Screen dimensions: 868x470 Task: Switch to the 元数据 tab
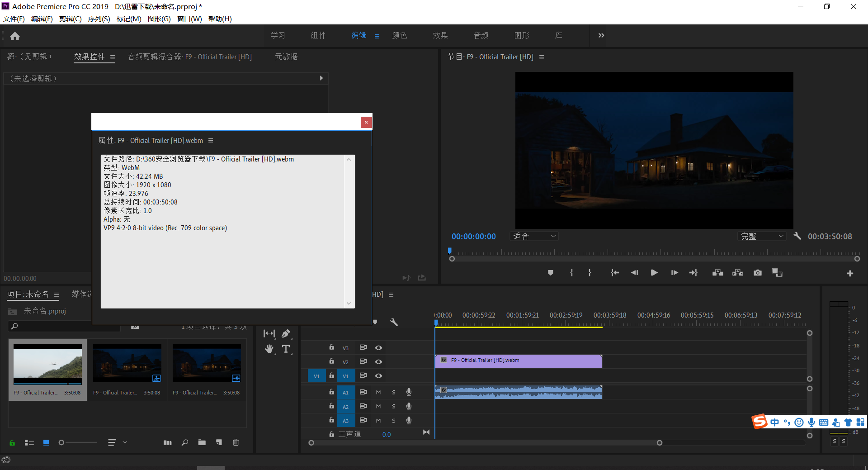coord(286,57)
